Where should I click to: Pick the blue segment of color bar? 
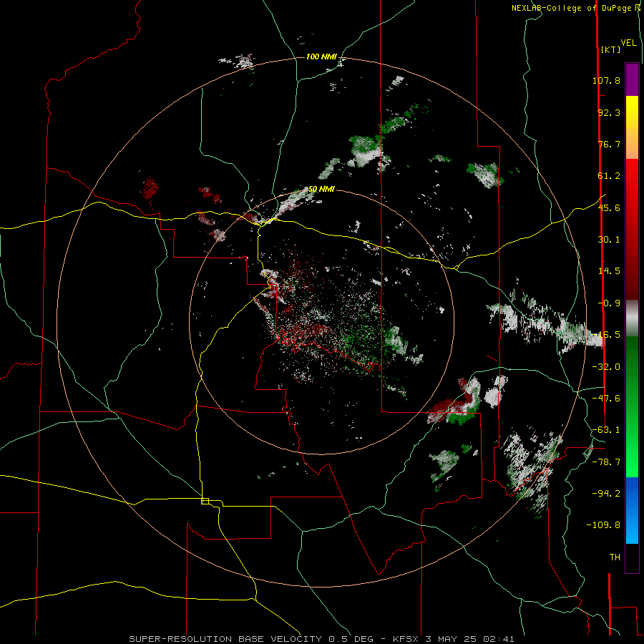(632, 510)
